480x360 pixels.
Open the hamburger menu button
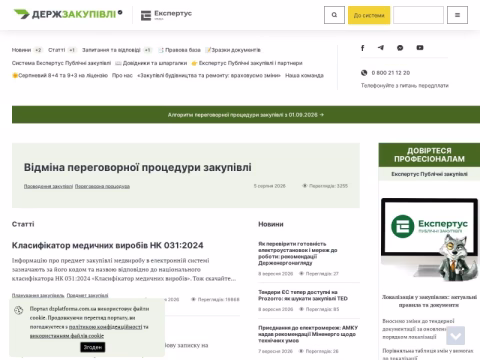tap(457, 15)
